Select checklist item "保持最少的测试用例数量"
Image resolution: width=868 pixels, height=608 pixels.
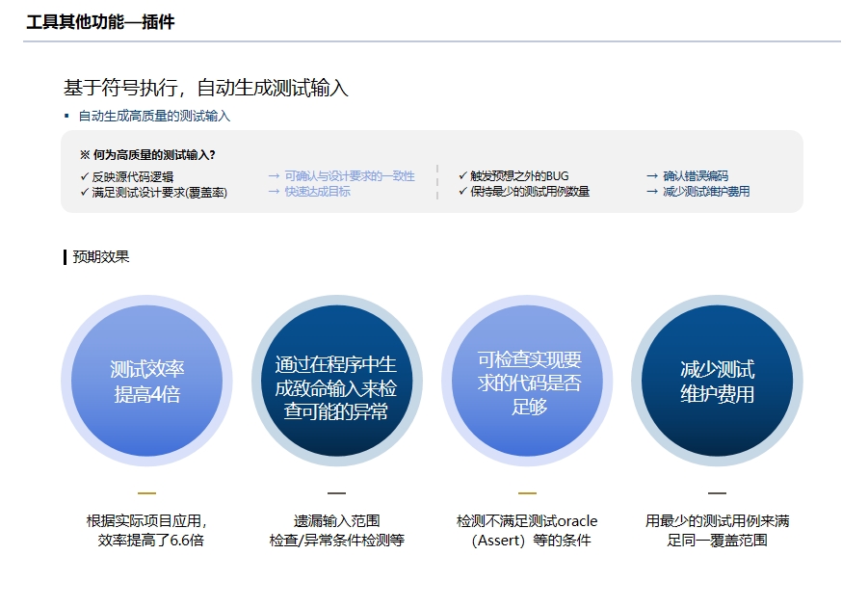(530, 192)
